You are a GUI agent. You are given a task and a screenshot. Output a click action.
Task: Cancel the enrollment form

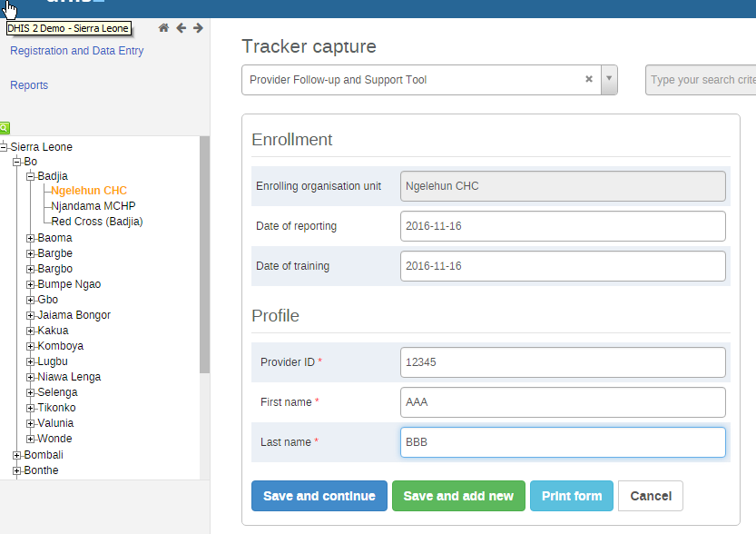point(650,496)
